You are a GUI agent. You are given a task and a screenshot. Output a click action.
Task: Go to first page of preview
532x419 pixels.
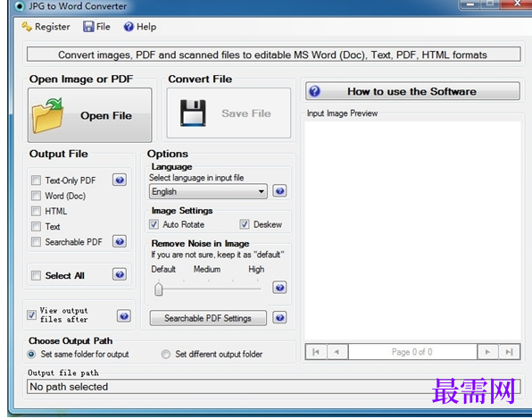click(x=316, y=352)
